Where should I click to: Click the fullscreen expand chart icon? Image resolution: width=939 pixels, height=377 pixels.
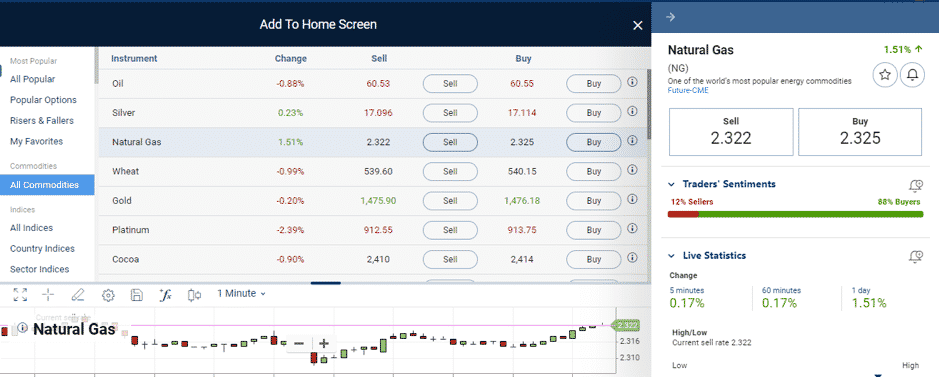tap(20, 294)
